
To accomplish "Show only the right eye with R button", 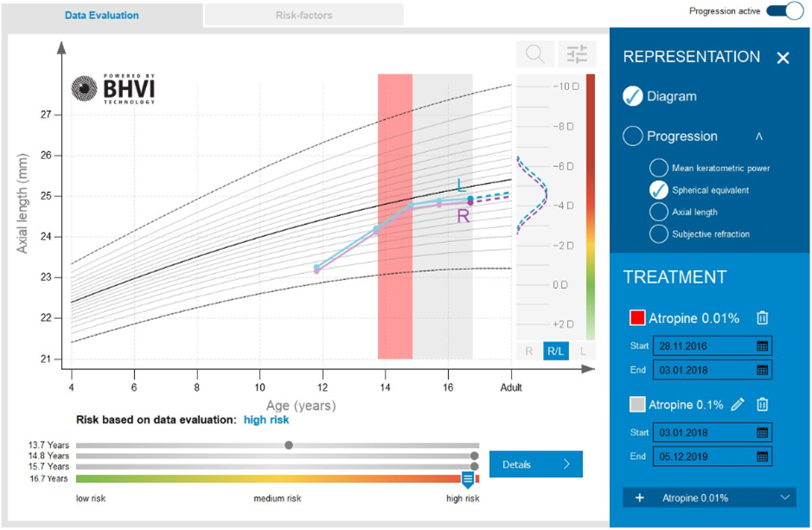I will tap(529, 351).
